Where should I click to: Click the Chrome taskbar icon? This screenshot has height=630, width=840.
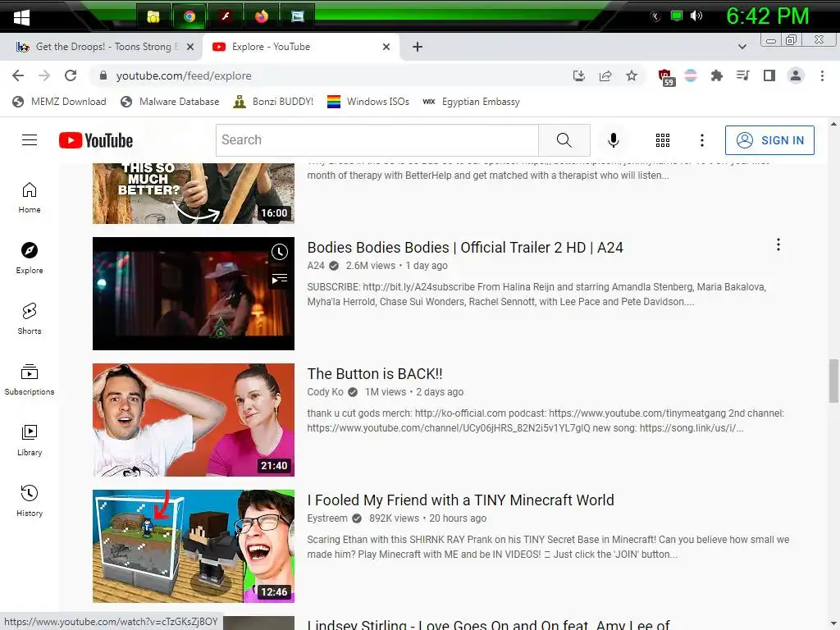(x=189, y=16)
